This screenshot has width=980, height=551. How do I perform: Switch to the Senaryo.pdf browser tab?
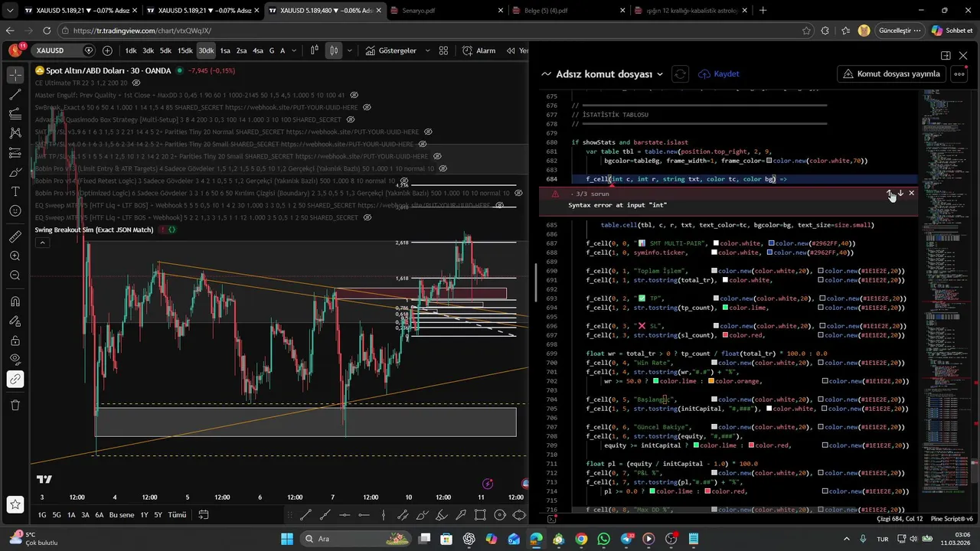[446, 10]
